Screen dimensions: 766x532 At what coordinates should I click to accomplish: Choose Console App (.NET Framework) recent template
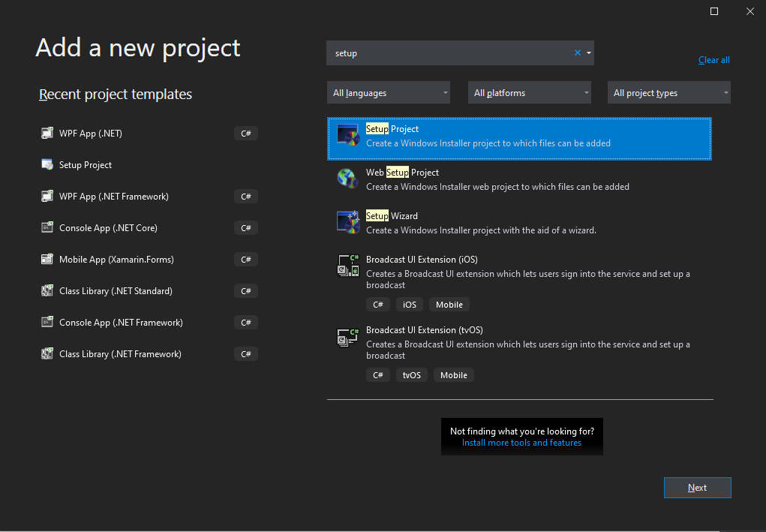click(x=149, y=323)
